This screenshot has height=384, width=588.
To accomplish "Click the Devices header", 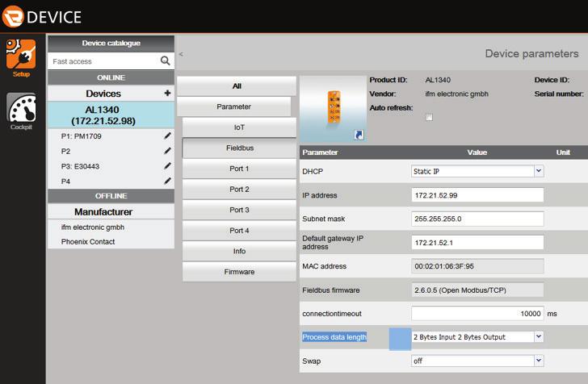I will coord(103,94).
